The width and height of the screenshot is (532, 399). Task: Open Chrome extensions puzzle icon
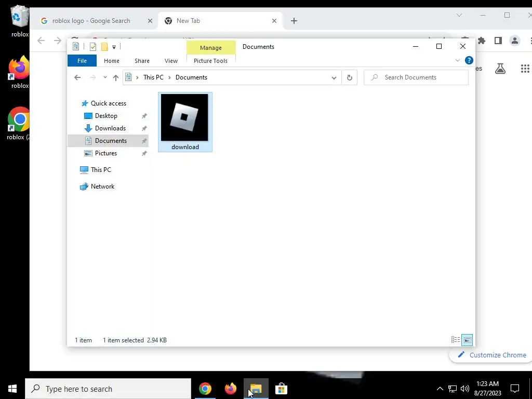coord(482,41)
